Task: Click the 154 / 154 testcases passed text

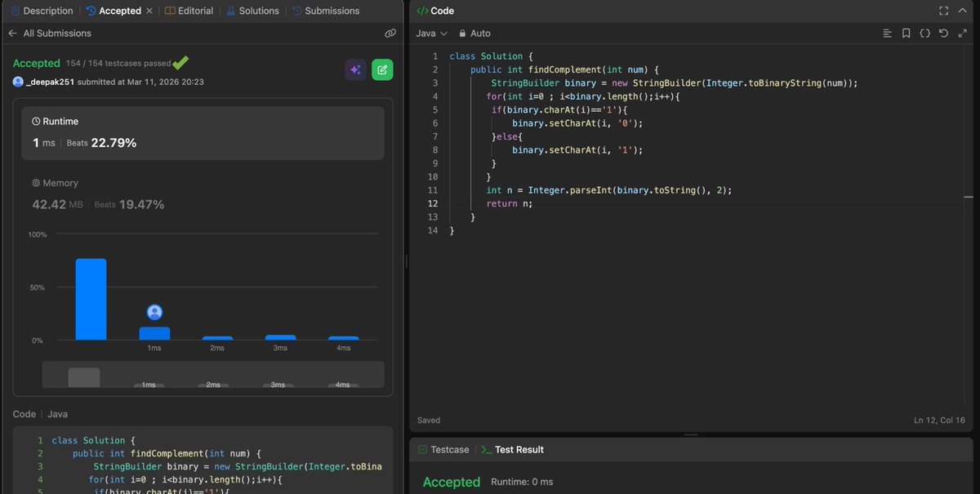Action: (118, 64)
